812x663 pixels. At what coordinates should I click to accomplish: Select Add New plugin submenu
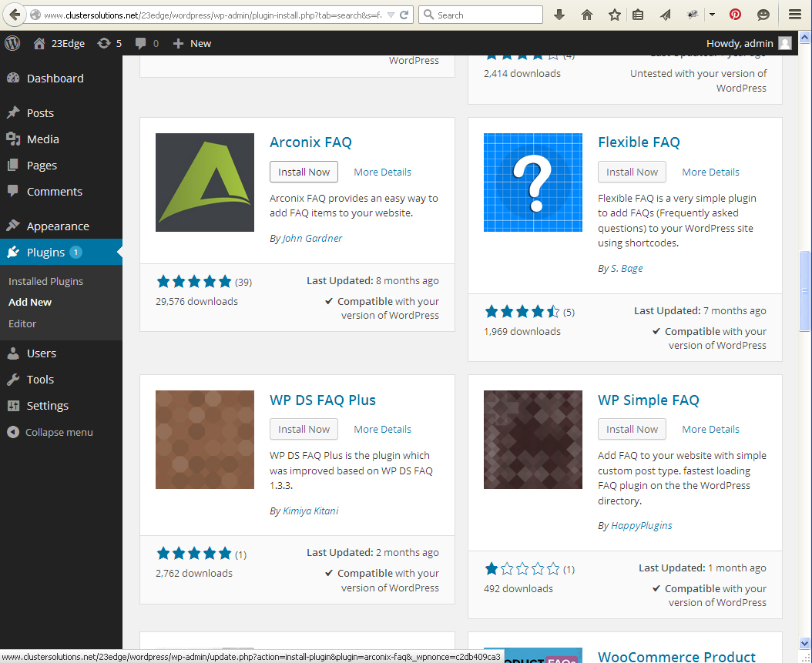pyautogui.click(x=30, y=303)
